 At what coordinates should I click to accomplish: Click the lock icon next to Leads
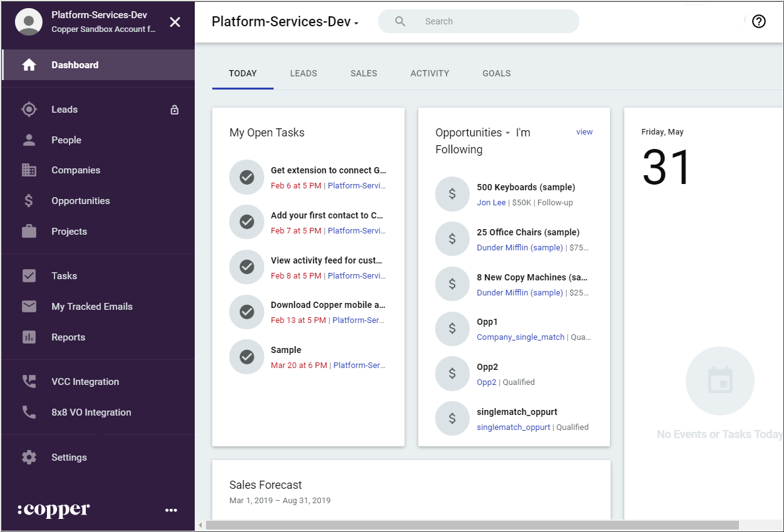(x=175, y=110)
